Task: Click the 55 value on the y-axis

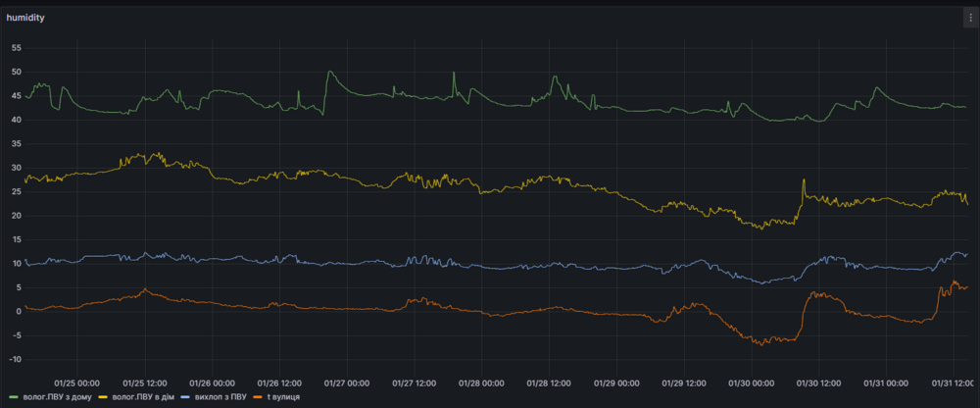Action: pos(17,48)
